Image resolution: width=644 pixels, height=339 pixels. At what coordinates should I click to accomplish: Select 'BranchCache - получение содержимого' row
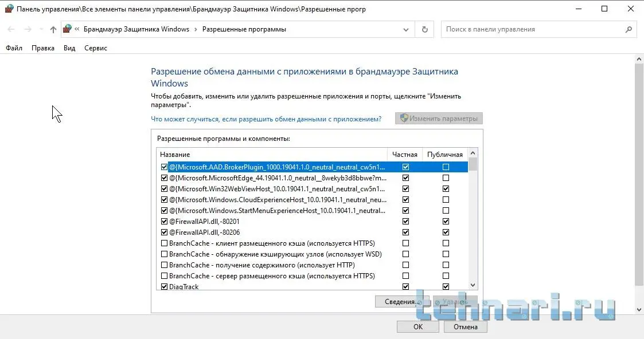coord(262,265)
